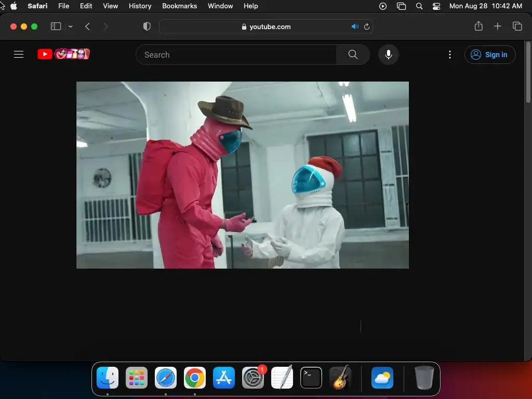
Task: Open System Settings from the Dock
Action: click(x=253, y=378)
